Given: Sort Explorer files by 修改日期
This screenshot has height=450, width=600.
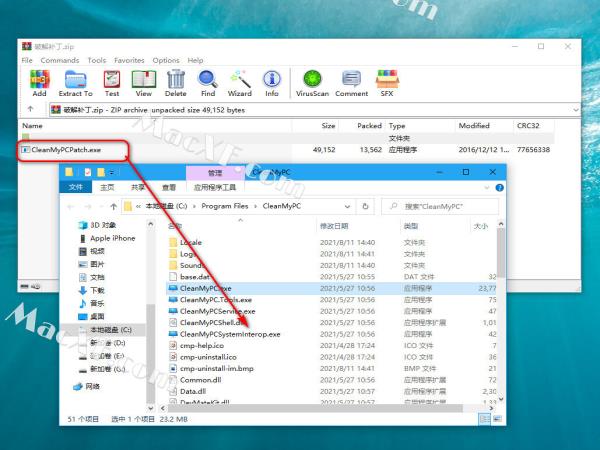Looking at the screenshot, I should point(334,226).
